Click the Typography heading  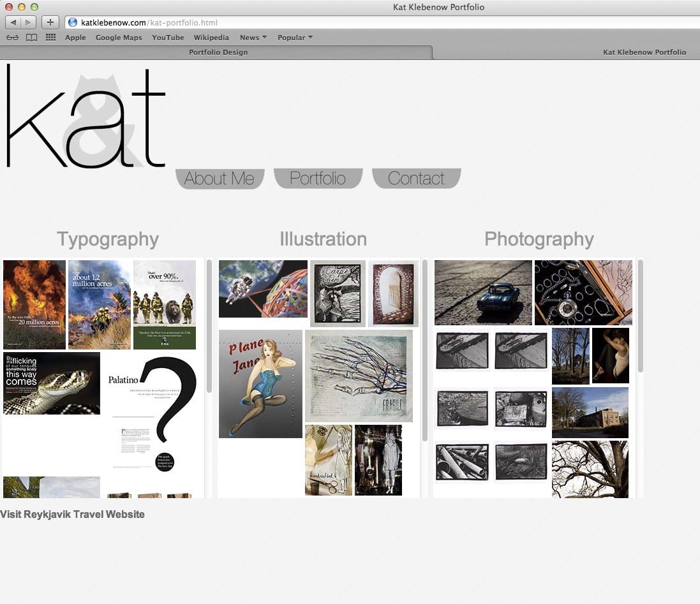pos(108,240)
